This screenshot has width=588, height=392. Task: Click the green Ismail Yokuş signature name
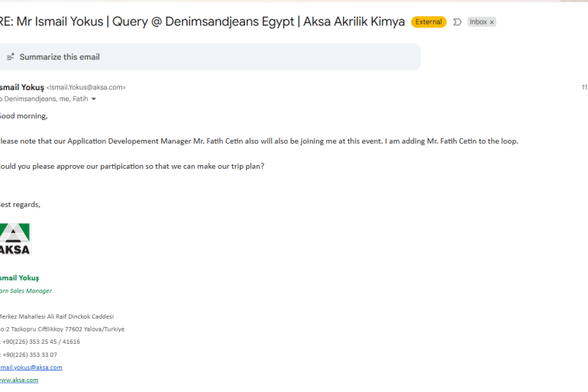click(20, 277)
